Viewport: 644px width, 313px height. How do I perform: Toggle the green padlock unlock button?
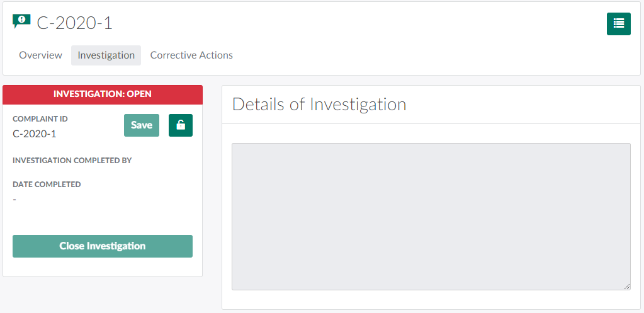(x=181, y=125)
